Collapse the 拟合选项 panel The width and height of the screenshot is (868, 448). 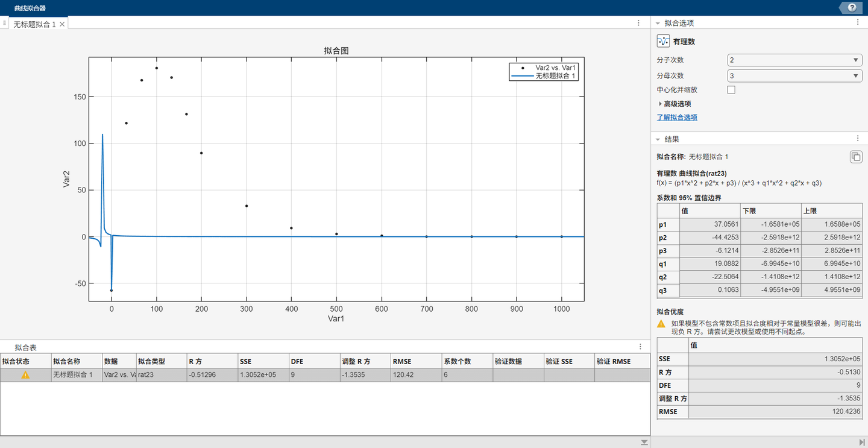[x=657, y=23]
